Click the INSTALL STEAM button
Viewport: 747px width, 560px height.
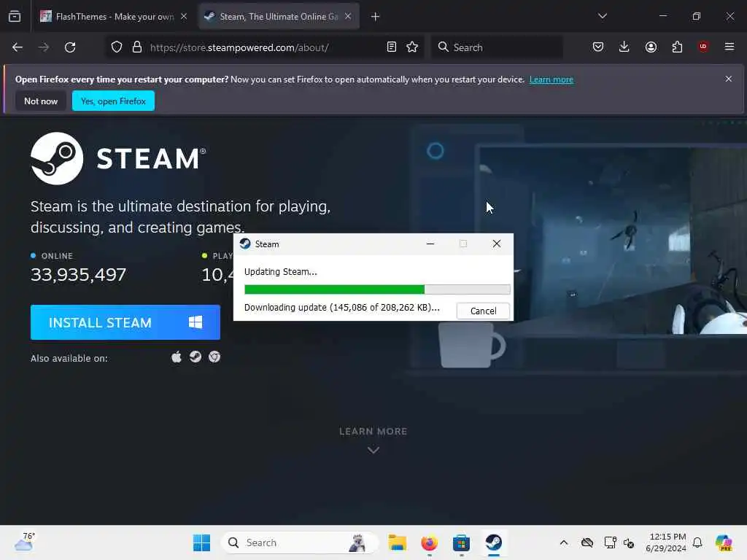[125, 322]
